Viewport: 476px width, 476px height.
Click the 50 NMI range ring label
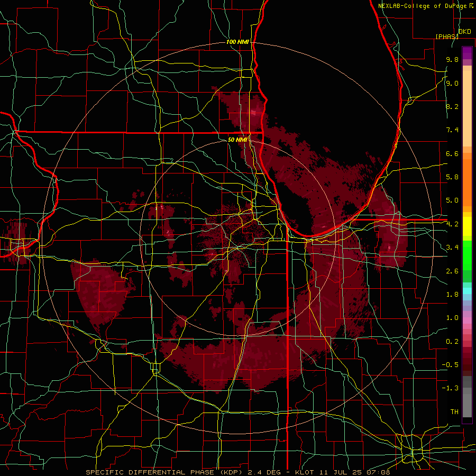[x=237, y=140]
